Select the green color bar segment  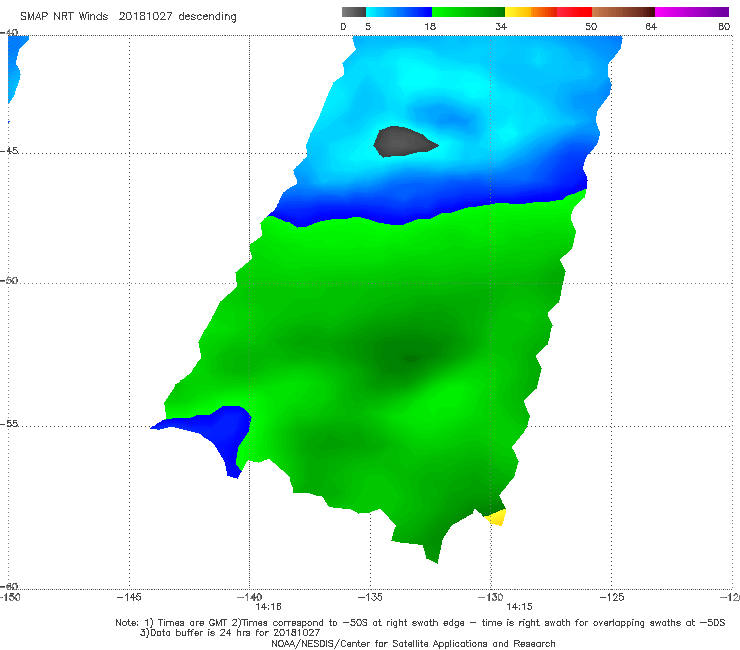[x=468, y=12]
